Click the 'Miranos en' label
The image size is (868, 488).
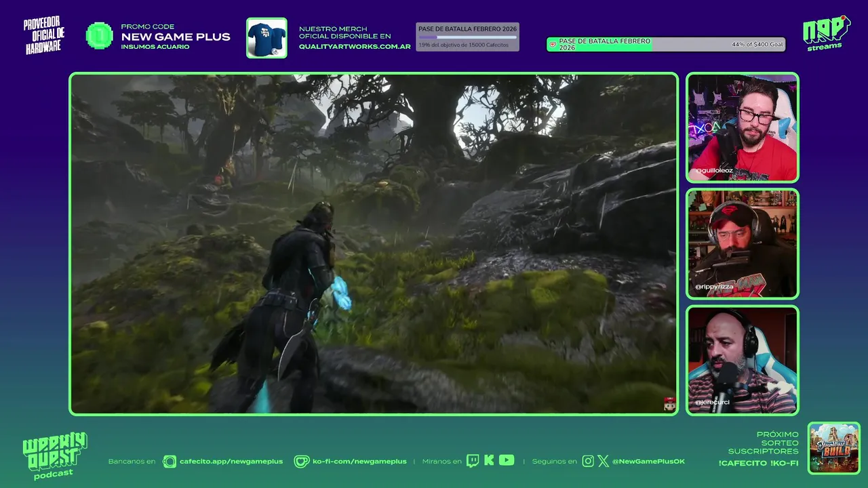(x=441, y=462)
